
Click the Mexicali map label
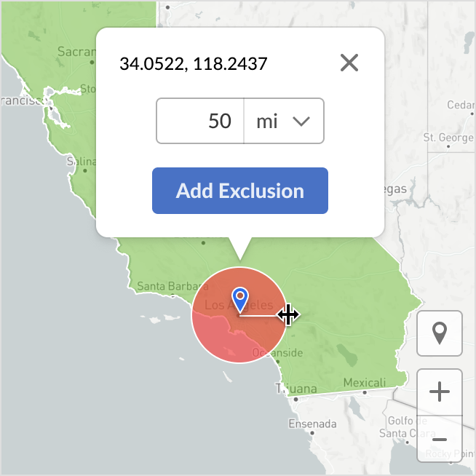click(364, 383)
